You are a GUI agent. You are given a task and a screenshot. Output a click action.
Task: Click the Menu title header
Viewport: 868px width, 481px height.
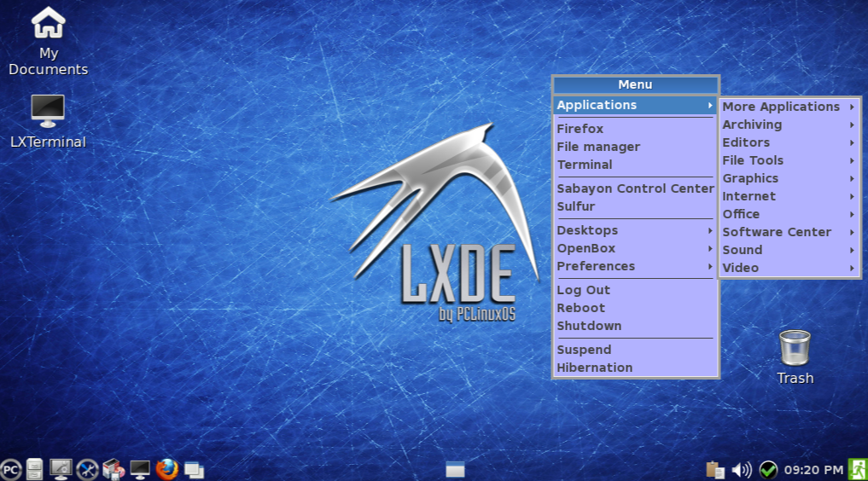point(636,84)
